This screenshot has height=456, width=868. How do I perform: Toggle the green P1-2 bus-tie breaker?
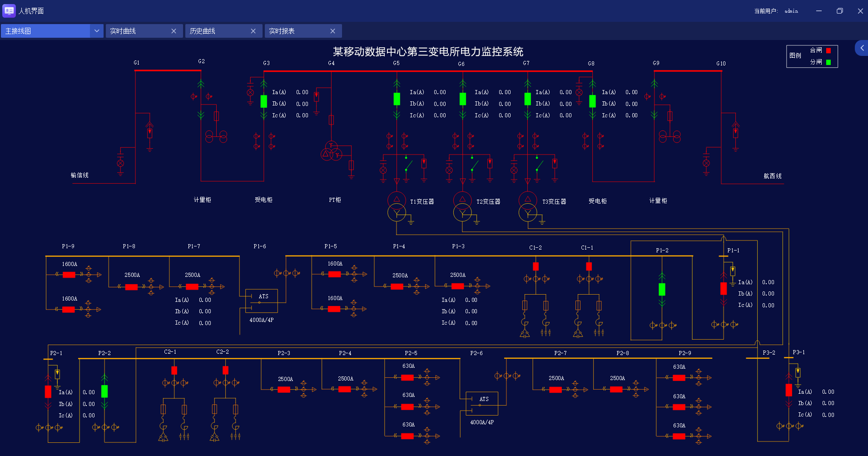pos(662,289)
